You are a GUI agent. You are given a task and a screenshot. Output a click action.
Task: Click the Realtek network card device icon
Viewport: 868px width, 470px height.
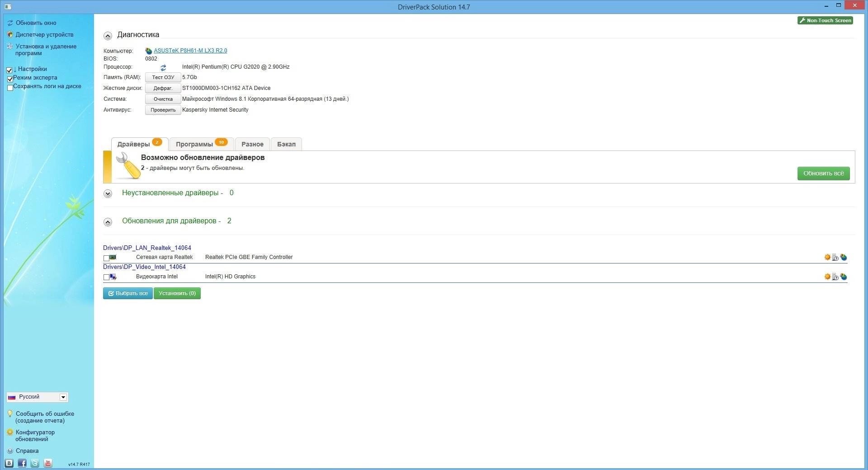point(113,258)
